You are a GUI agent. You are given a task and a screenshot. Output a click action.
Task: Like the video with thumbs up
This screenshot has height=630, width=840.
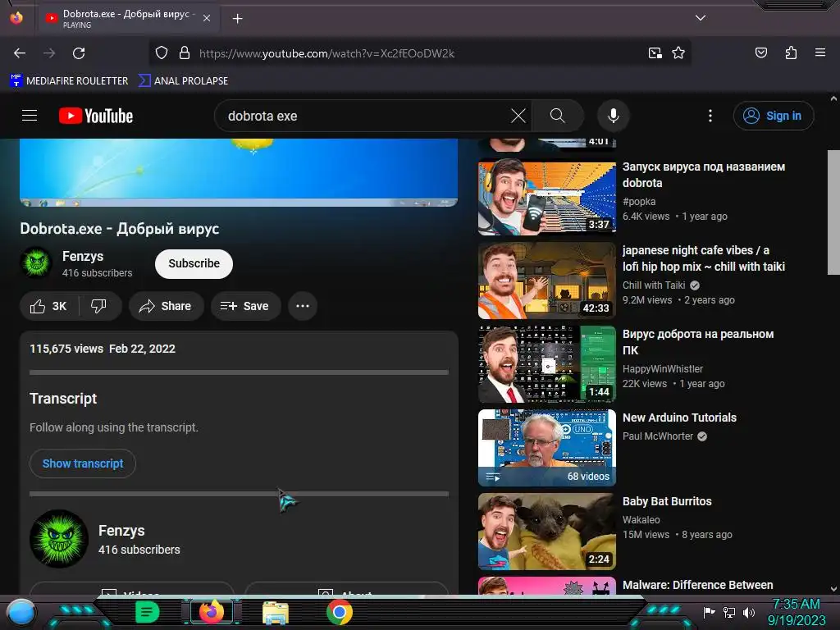click(x=48, y=306)
